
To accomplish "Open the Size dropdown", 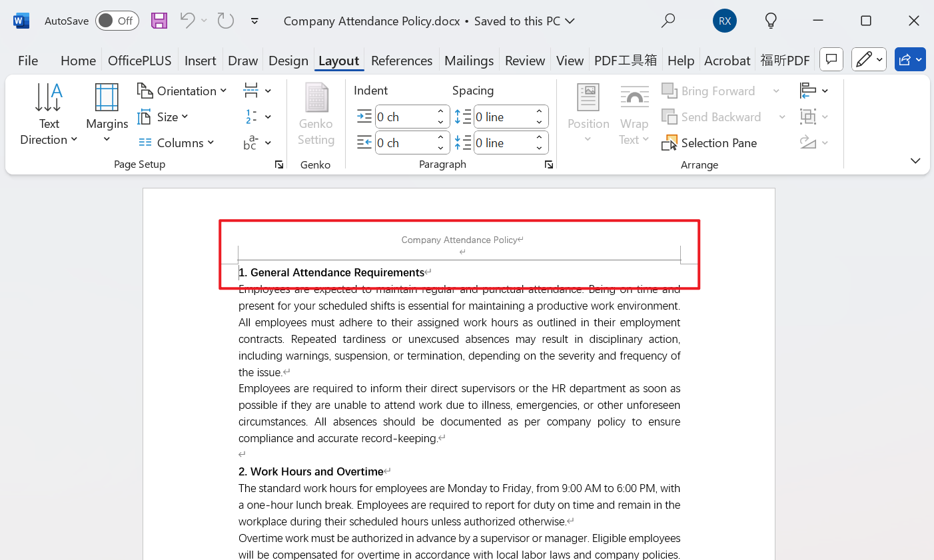I will (163, 117).
